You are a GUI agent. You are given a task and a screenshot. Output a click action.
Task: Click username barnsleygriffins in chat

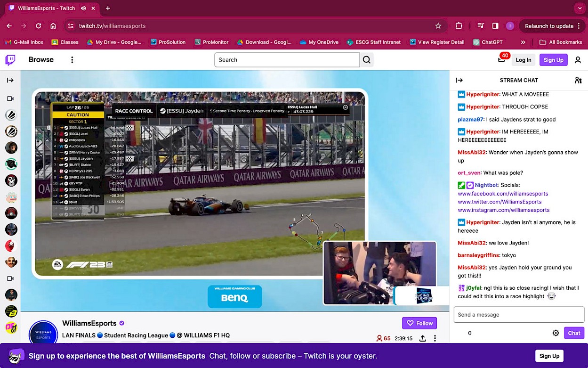[478, 255]
